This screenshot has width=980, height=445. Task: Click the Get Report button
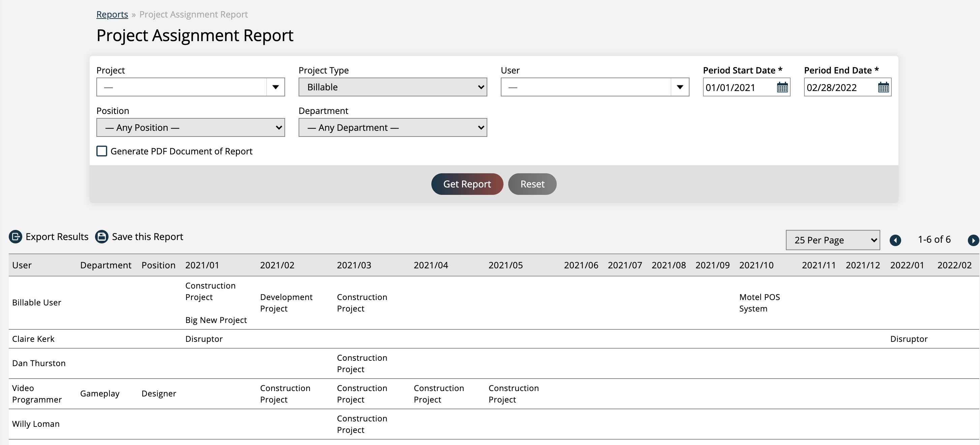(x=467, y=184)
